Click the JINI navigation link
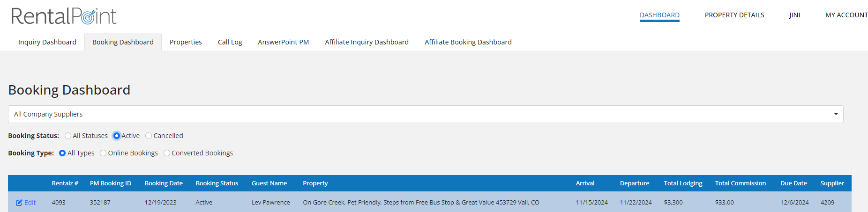 [794, 15]
